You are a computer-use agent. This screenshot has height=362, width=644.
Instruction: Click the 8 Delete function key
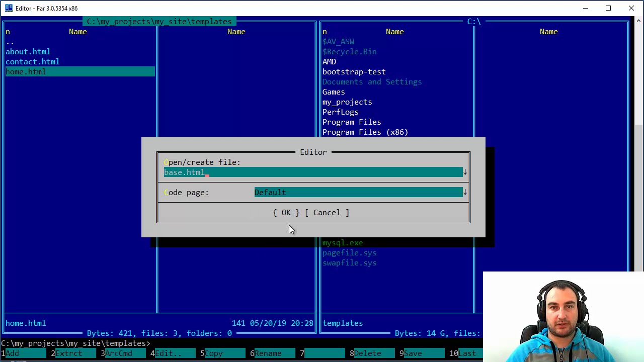[372, 353]
